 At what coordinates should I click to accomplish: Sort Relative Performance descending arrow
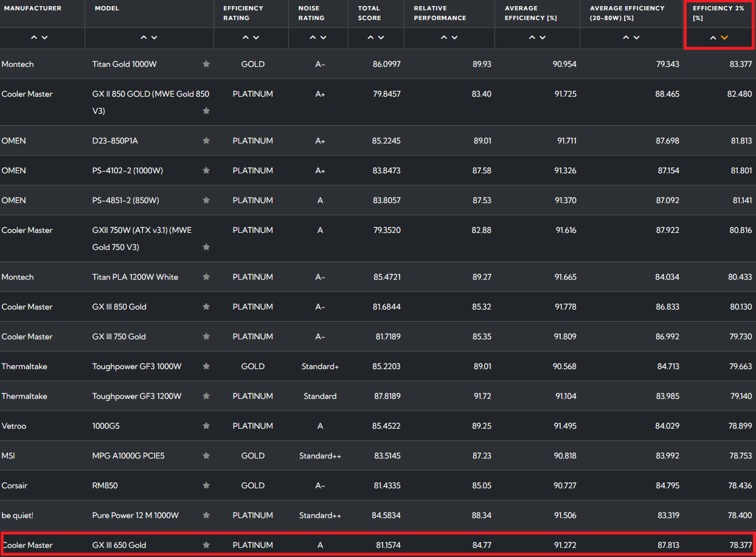[454, 38]
